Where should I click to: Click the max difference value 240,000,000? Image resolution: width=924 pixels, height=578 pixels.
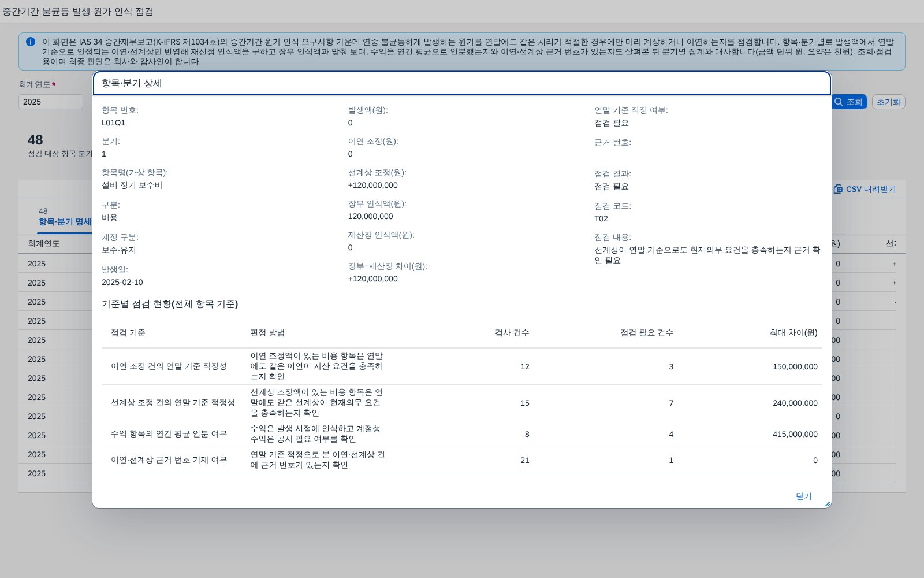coord(795,403)
